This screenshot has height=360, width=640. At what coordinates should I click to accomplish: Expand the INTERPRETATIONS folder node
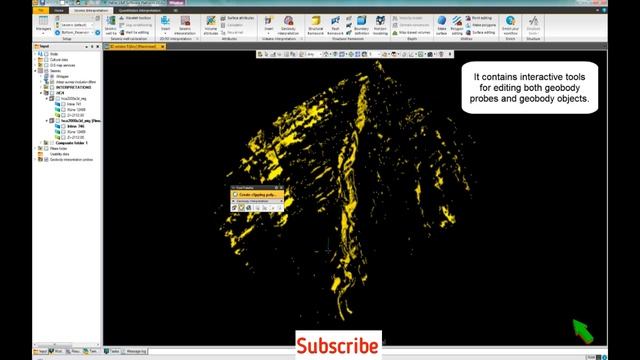41,87
